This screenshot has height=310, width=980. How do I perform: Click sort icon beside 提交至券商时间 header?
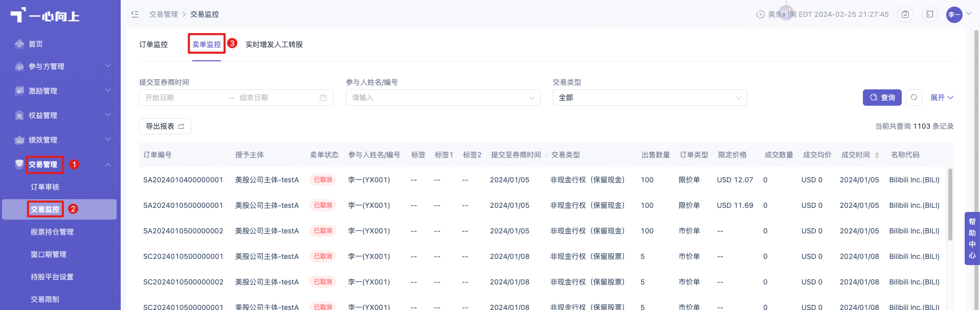(547, 155)
